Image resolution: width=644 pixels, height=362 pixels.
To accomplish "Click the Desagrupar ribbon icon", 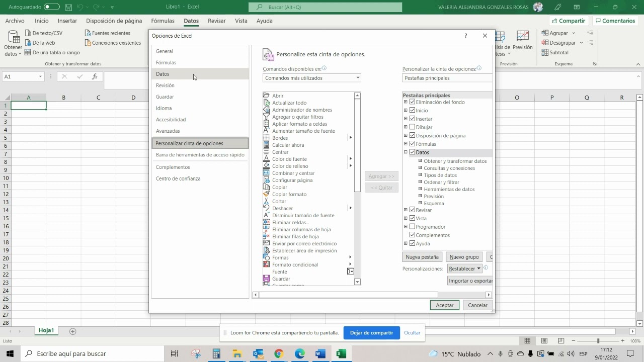I will (x=545, y=43).
